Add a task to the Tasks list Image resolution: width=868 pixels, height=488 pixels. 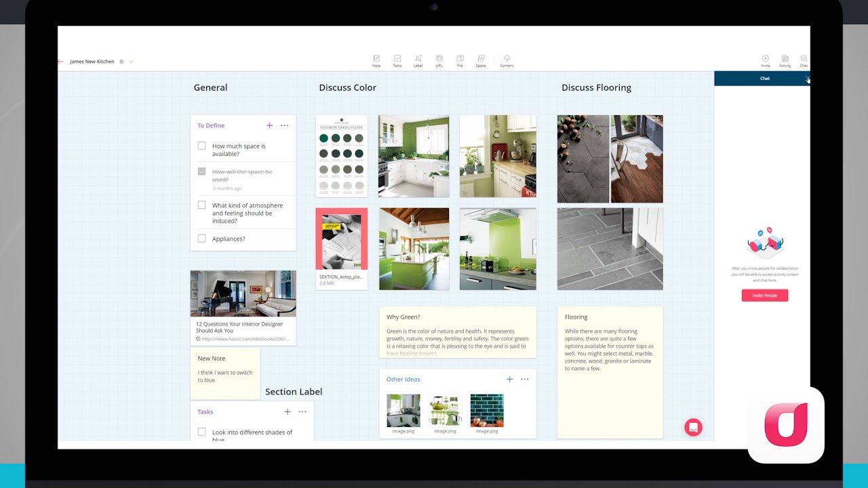click(288, 411)
